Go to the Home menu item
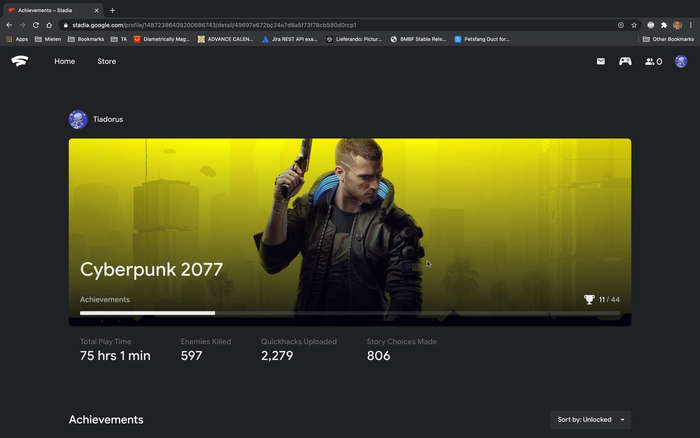The height and width of the screenshot is (438, 700). pos(65,61)
